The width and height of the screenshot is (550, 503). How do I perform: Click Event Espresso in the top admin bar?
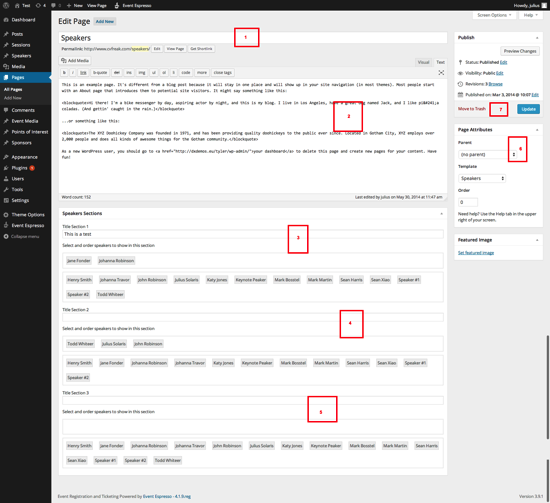tap(133, 5)
